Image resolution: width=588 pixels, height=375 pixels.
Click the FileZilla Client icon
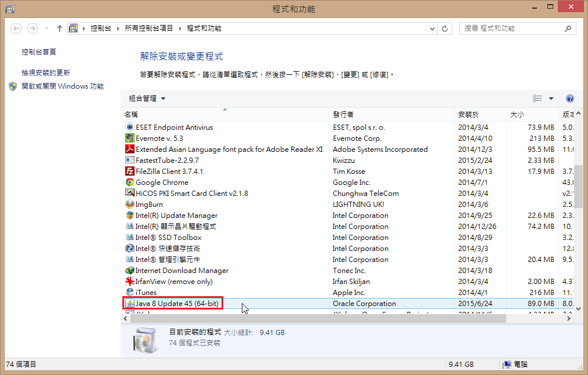[x=130, y=172]
